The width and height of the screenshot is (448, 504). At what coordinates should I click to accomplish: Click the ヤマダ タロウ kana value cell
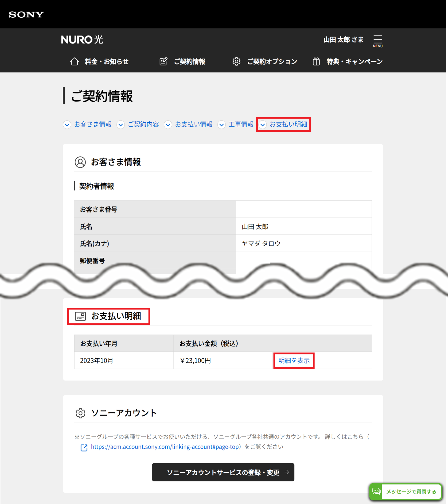click(x=304, y=243)
